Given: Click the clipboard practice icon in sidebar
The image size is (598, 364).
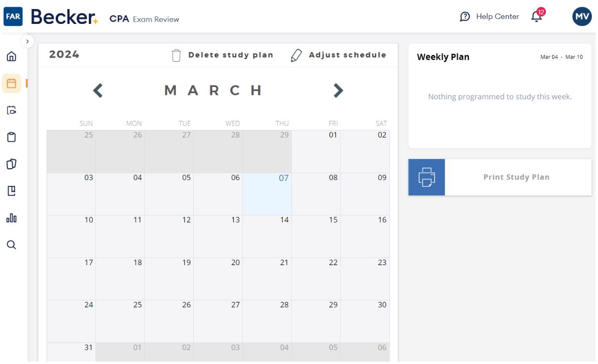Looking at the screenshot, I should click(11, 137).
